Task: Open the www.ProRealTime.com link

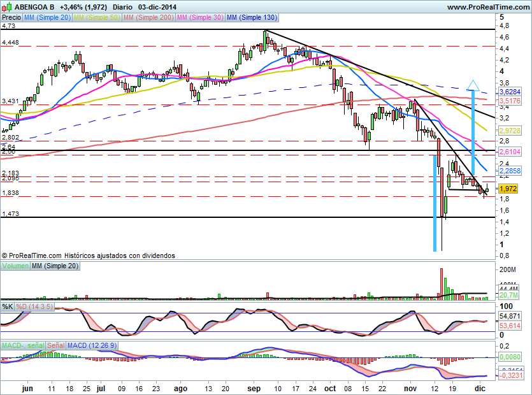Action: click(487, 7)
